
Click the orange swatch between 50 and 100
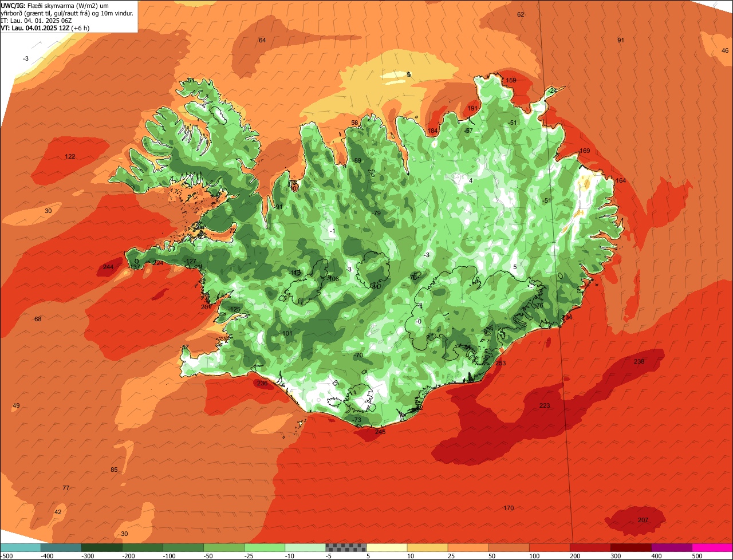509,547
